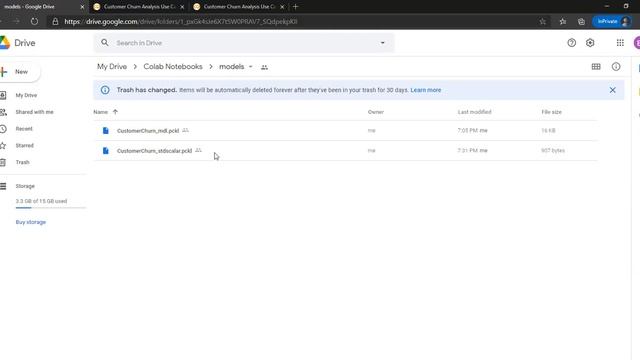Open a new browser tab
The height and width of the screenshot is (360, 640).
[x=296, y=7]
